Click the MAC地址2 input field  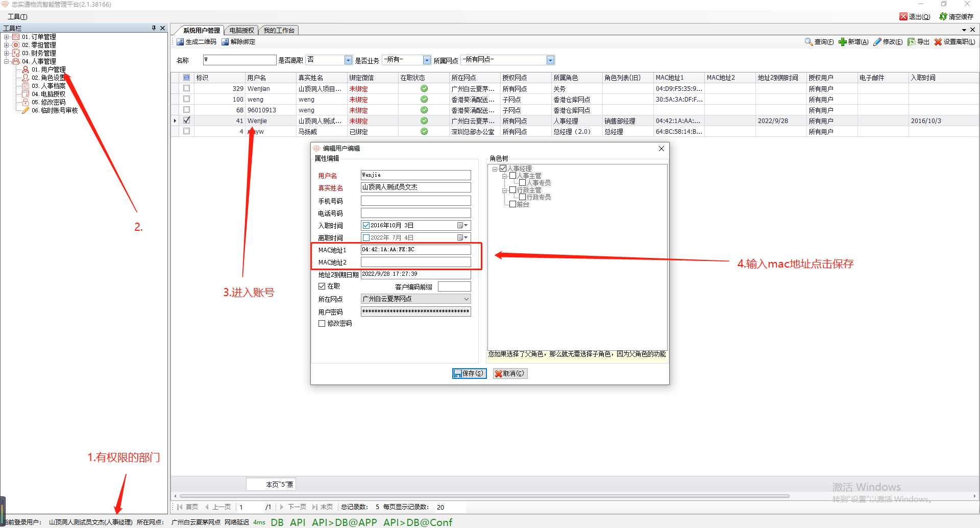pyautogui.click(x=415, y=262)
